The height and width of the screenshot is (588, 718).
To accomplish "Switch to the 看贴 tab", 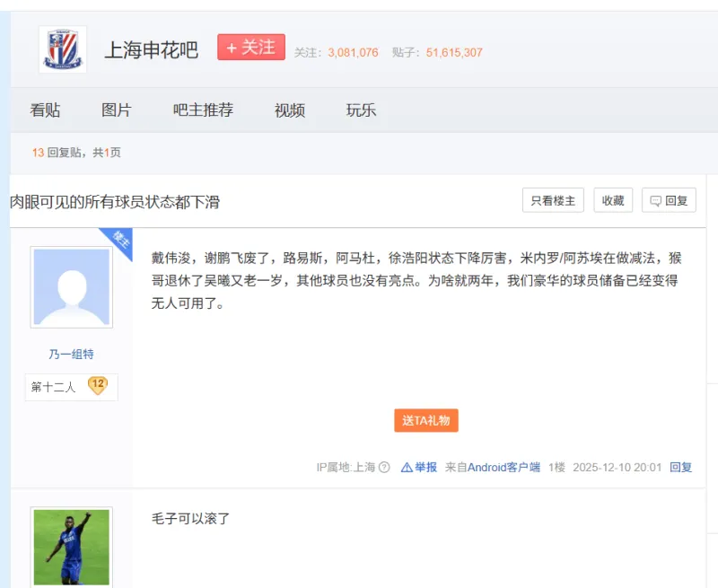I will [x=45, y=110].
